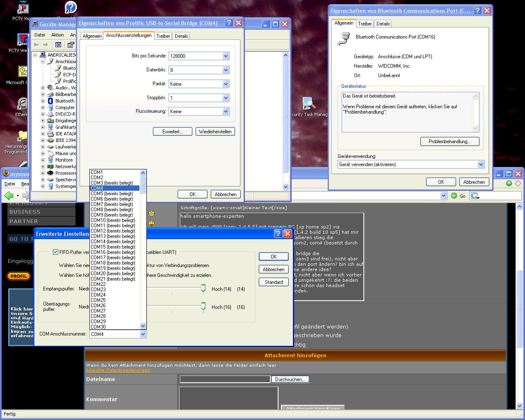Click the help button in Prolific properties title bar
Screen dimensions: 525x420
(x=229, y=23)
